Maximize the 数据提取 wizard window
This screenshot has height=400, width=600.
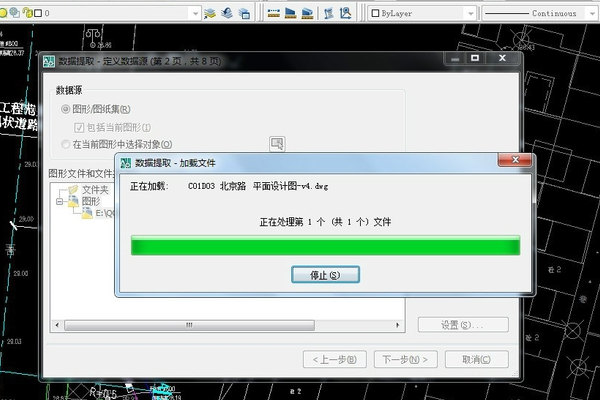click(475, 58)
